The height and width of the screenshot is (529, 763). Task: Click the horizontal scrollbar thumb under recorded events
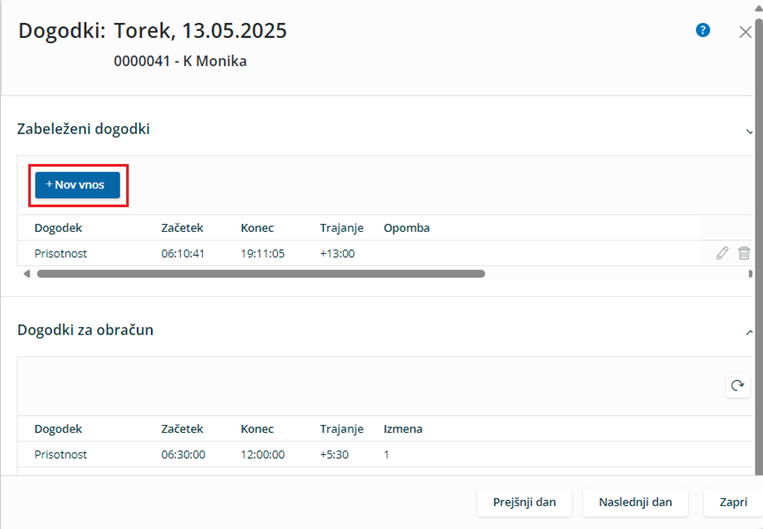261,274
